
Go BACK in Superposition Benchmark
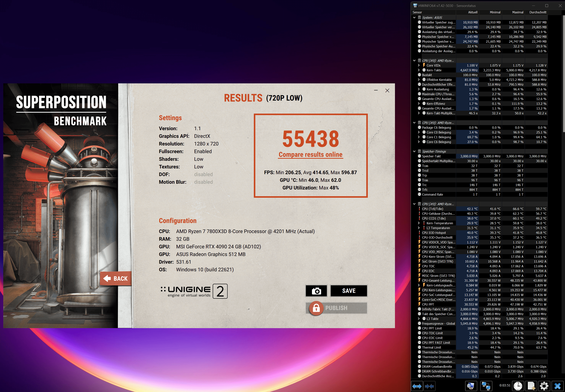[x=116, y=279]
